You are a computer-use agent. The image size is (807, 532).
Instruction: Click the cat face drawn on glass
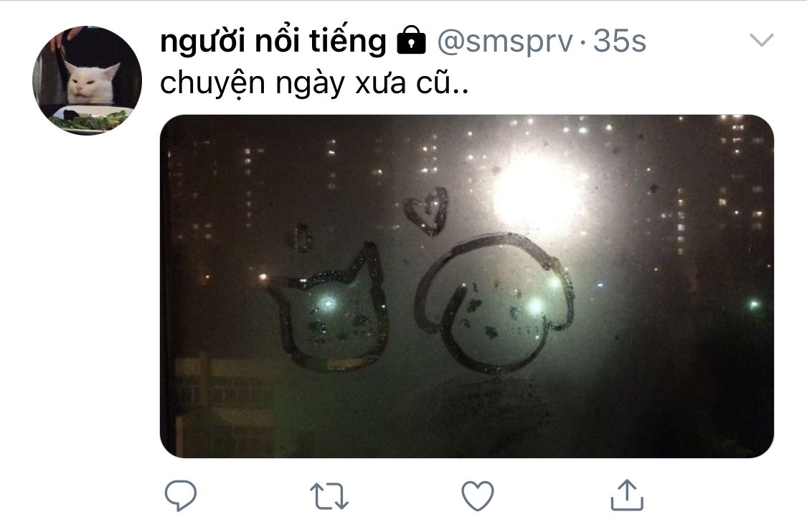(x=329, y=310)
